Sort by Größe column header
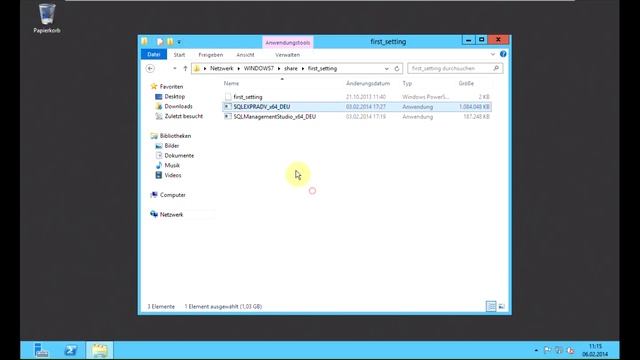The height and width of the screenshot is (360, 640). [x=466, y=83]
